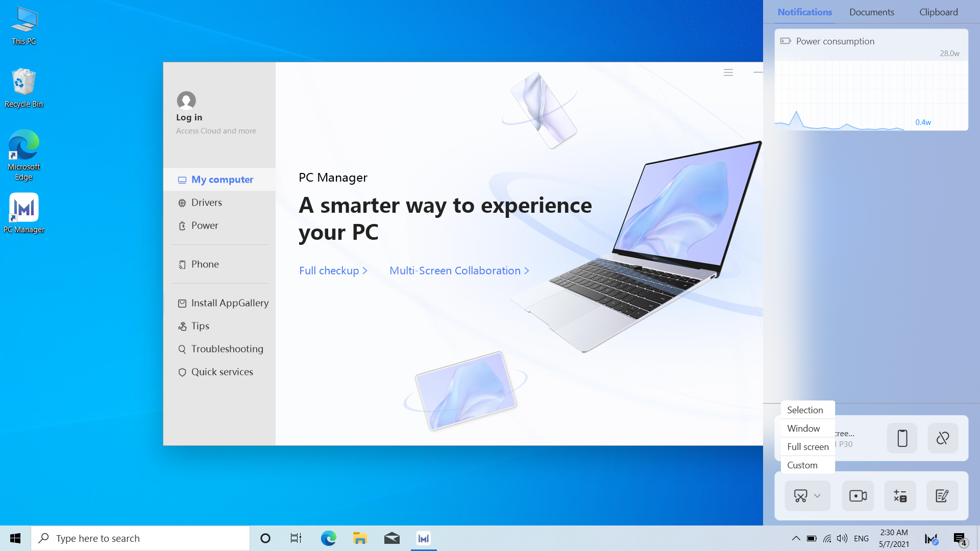Click the Multi-Screen Collaboration link
The width and height of the screenshot is (980, 551).
(x=459, y=271)
